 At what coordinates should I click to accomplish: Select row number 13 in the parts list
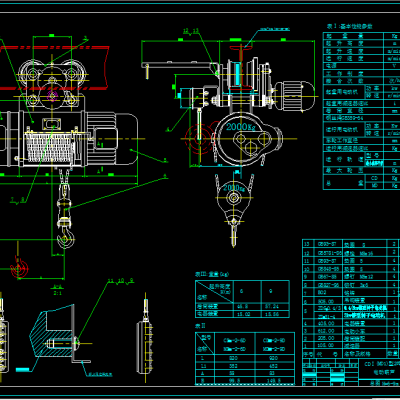(x=307, y=244)
